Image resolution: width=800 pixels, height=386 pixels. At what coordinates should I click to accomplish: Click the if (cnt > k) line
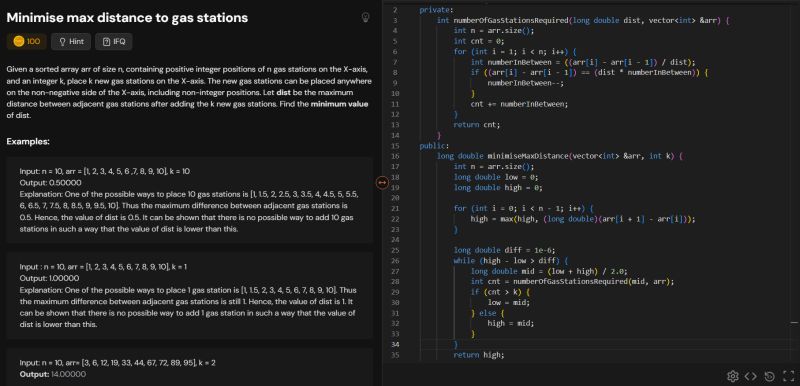(x=501, y=292)
